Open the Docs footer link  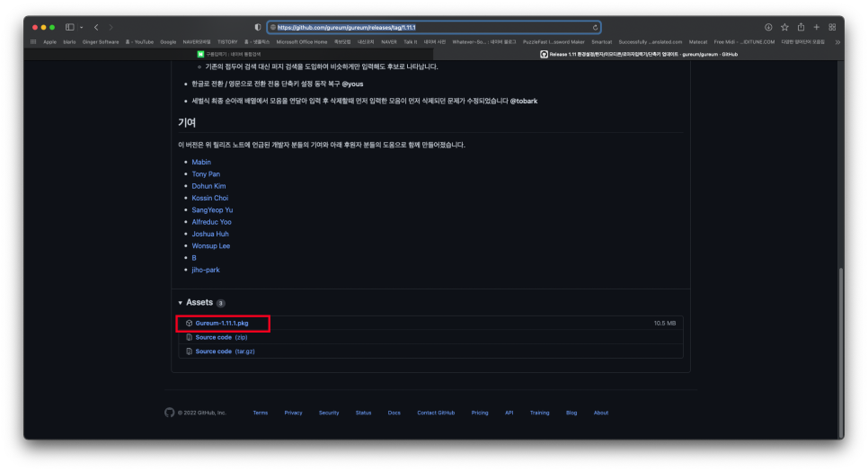click(x=394, y=413)
